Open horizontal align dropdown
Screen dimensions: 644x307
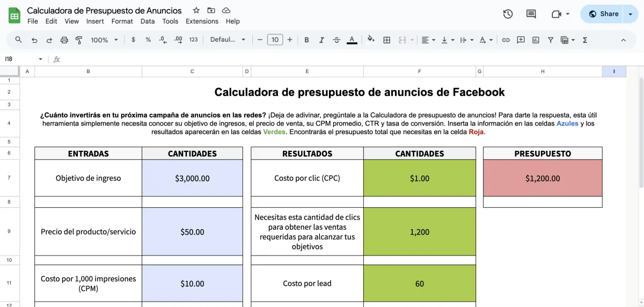click(428, 40)
